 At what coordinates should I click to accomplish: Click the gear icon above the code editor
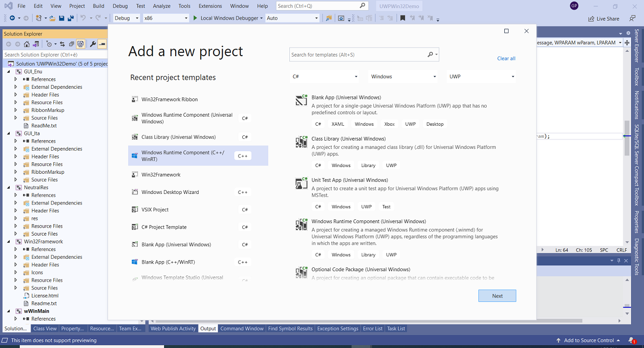(628, 33)
